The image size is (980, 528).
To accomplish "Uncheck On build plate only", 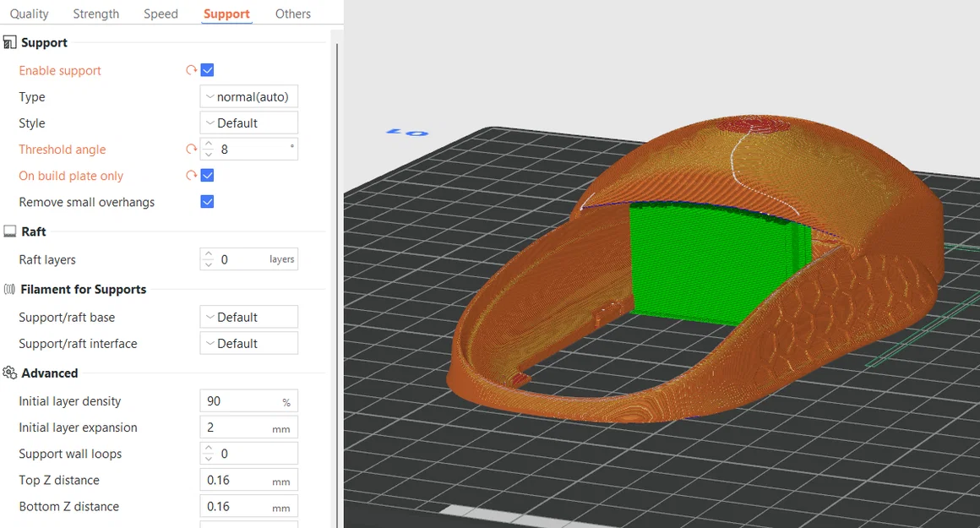I will [208, 176].
